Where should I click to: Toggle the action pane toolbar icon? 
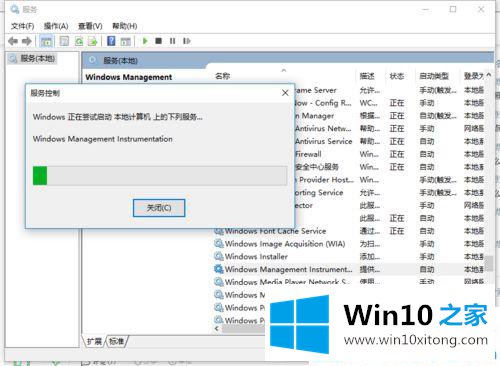[125, 41]
